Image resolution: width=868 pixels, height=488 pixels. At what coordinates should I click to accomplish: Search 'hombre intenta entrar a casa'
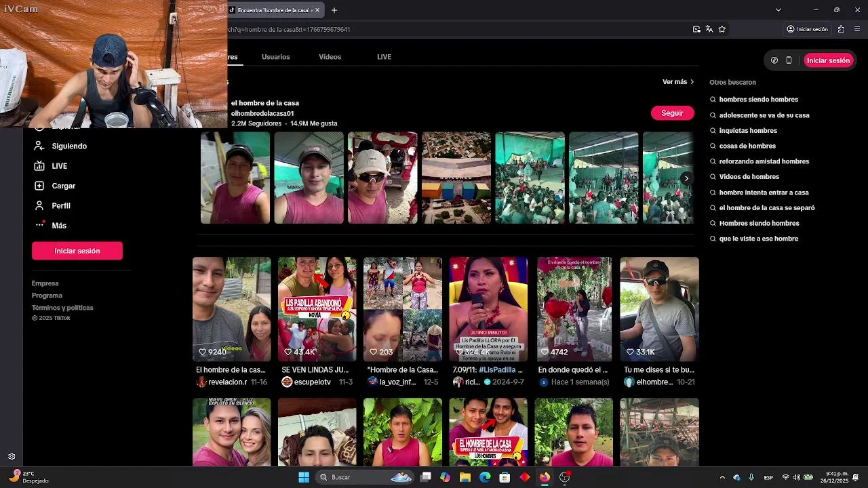click(x=764, y=192)
